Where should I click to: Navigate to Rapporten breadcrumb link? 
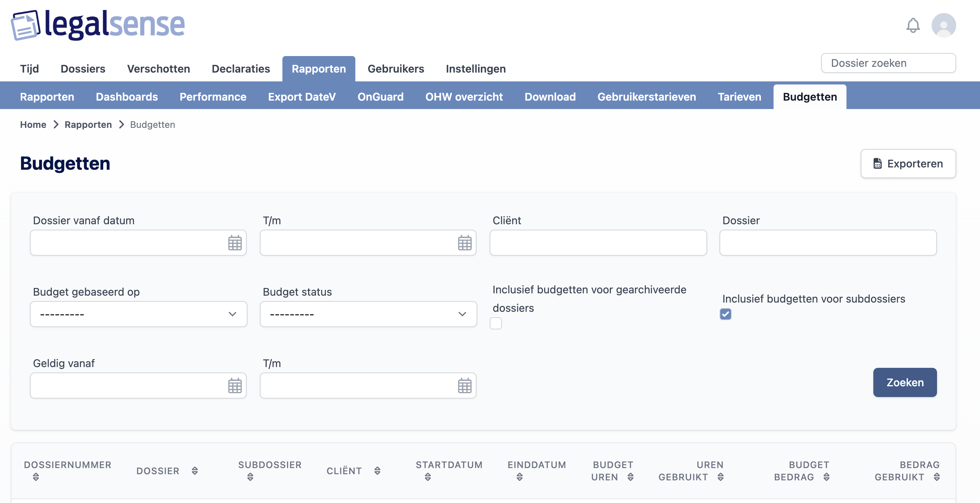pyautogui.click(x=88, y=125)
